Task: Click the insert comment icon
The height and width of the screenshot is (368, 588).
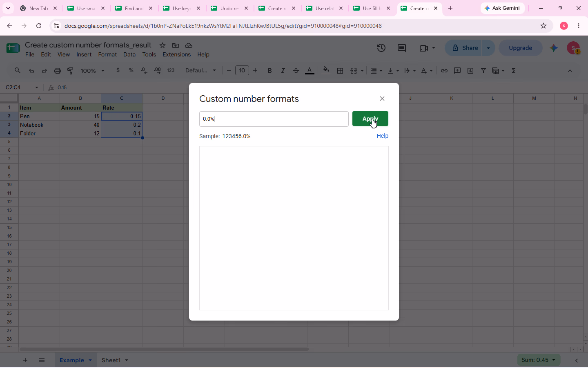Action: click(x=457, y=71)
